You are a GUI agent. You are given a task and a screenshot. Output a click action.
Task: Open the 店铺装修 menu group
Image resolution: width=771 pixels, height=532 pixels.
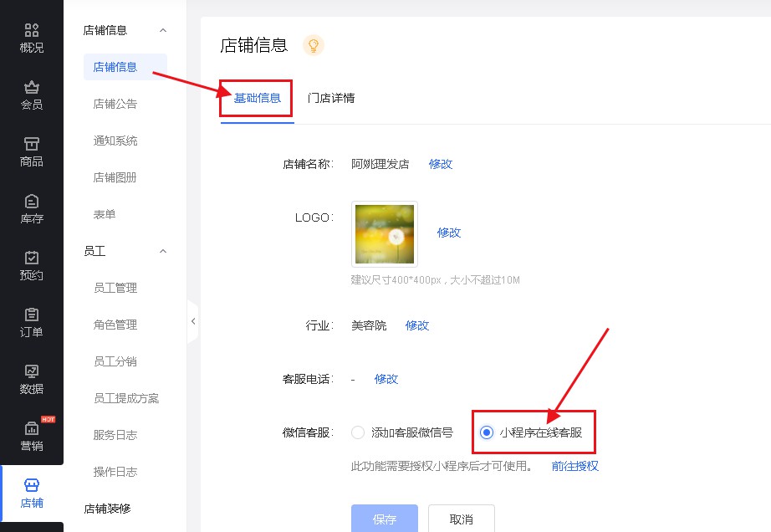coord(107,509)
